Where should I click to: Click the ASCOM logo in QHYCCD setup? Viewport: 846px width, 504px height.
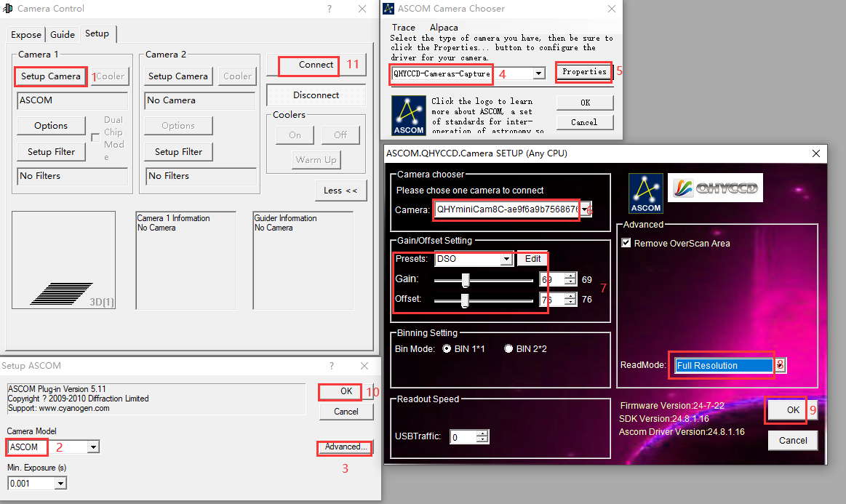pos(645,193)
